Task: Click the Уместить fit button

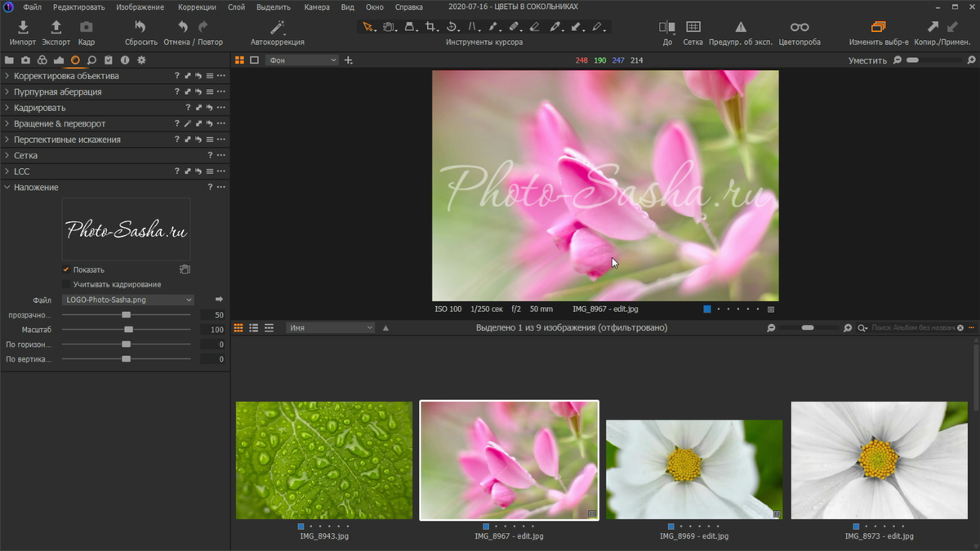Action: (x=867, y=60)
